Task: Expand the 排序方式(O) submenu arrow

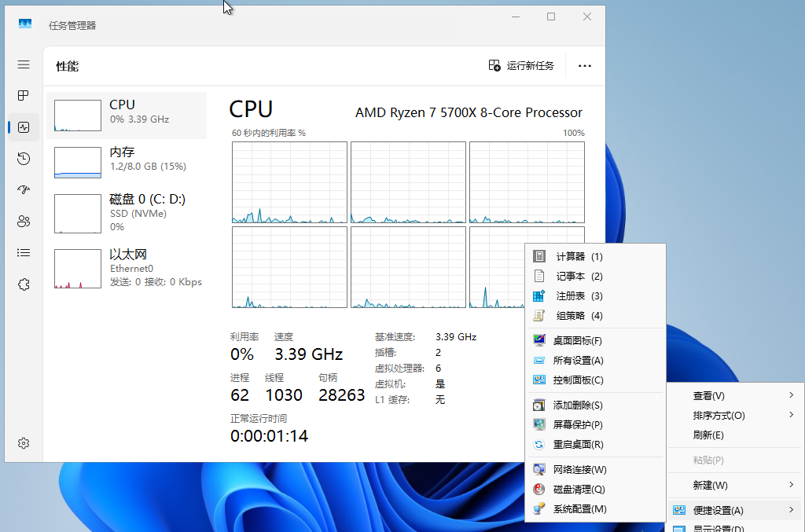Action: coord(791,414)
